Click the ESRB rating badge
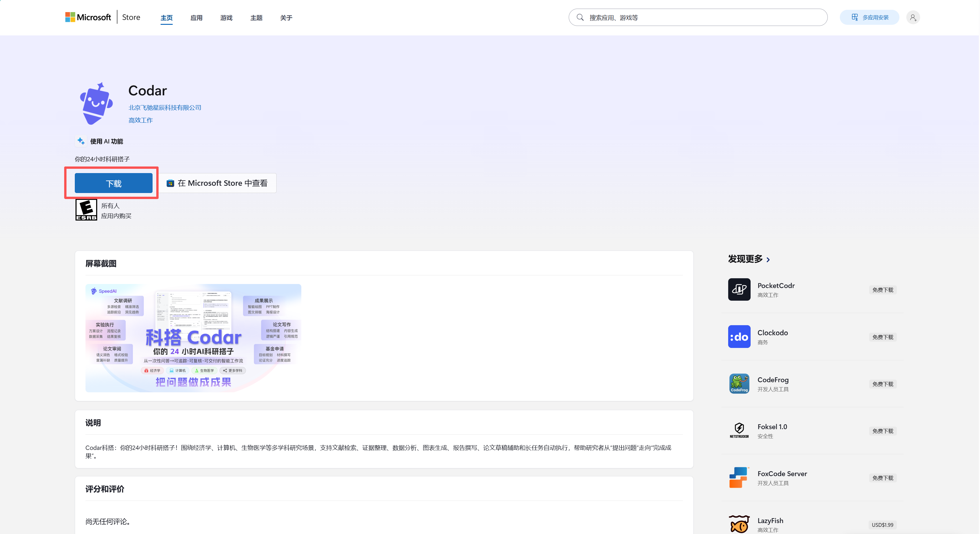This screenshot has width=980, height=534. 86,210
